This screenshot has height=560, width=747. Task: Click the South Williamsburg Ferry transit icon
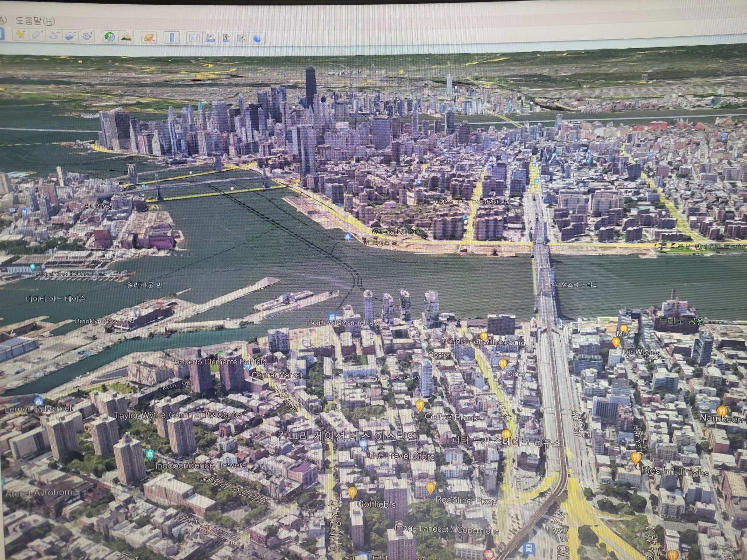pos(332,317)
